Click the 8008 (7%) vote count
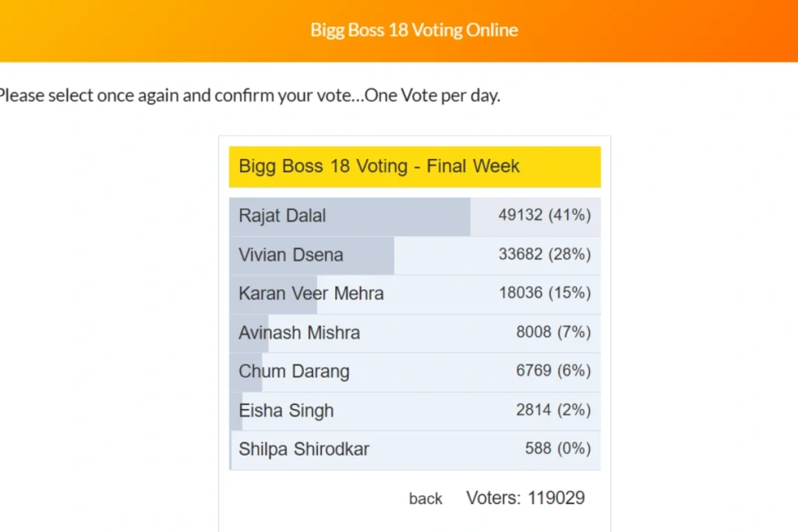The width and height of the screenshot is (798, 532). [x=553, y=332]
